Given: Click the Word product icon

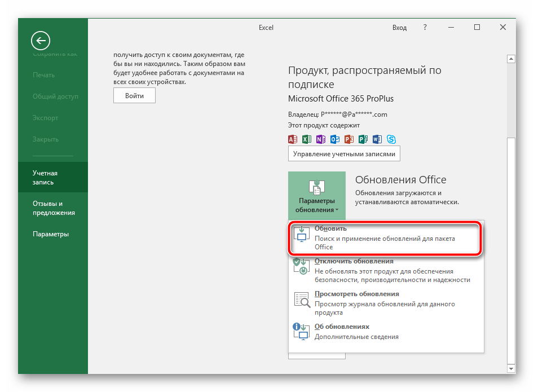Looking at the screenshot, I should pos(377,139).
